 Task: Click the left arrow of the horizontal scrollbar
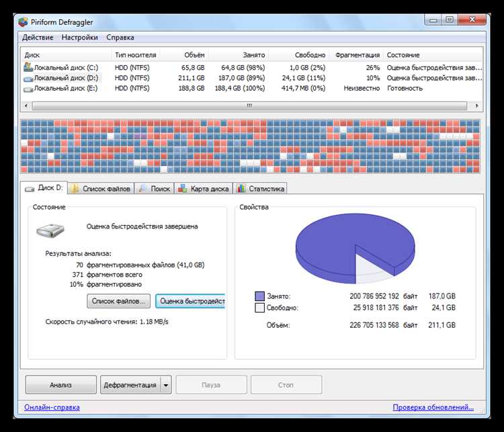[26, 105]
